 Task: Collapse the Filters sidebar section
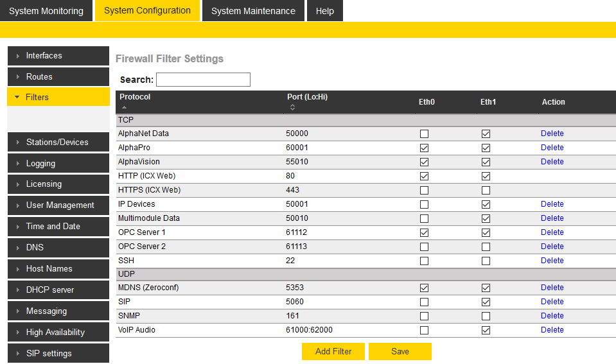pyautogui.click(x=58, y=98)
